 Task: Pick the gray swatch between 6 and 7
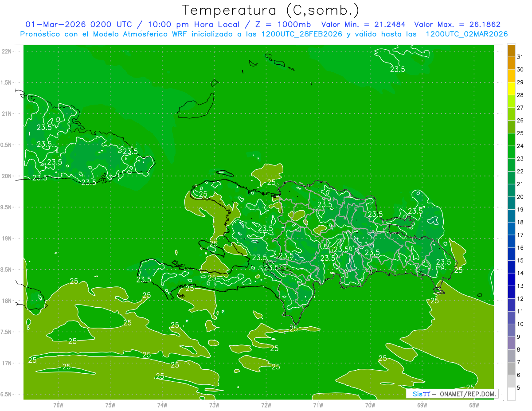click(511, 368)
